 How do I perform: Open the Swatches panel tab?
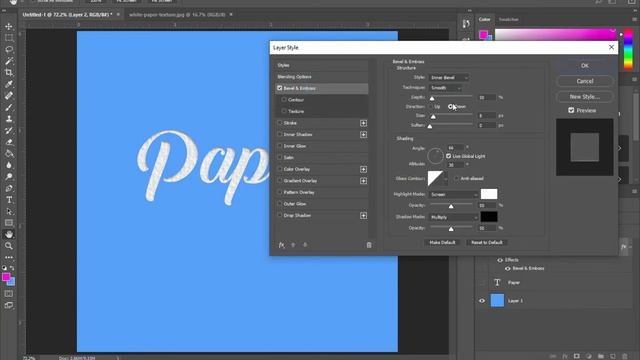click(x=509, y=19)
